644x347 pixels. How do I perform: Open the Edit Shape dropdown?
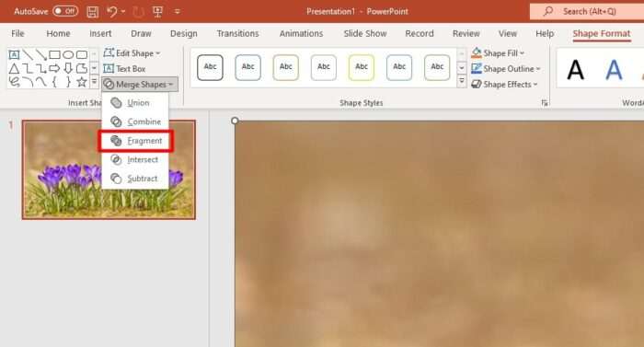(x=132, y=53)
